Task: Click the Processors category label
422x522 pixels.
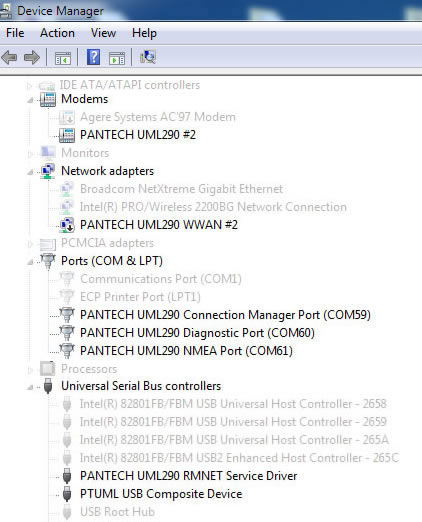Action: [89, 369]
